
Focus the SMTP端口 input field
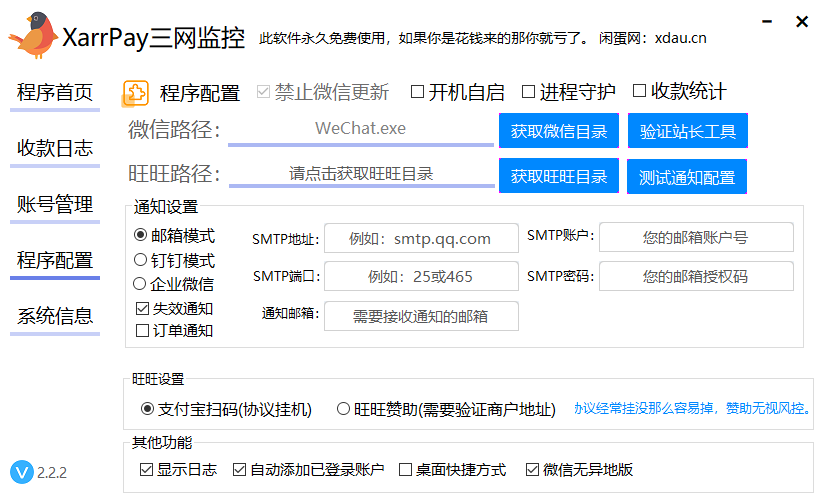421,276
